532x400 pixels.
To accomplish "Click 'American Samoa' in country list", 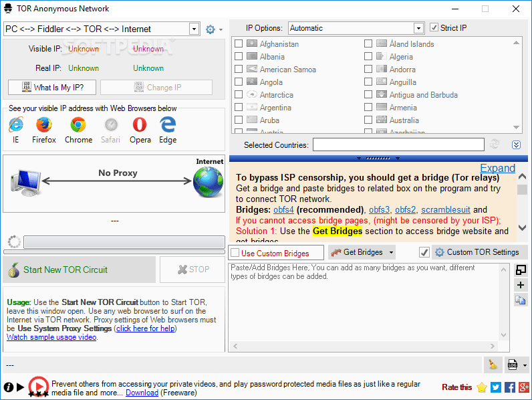I will pyautogui.click(x=287, y=70).
